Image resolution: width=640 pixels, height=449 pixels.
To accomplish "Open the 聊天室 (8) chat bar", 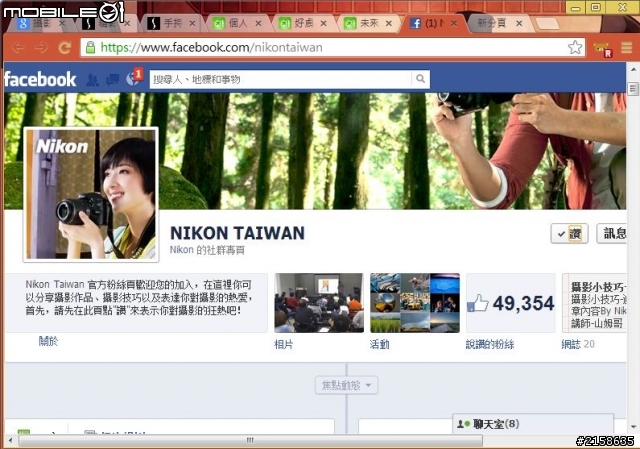I will click(x=533, y=424).
